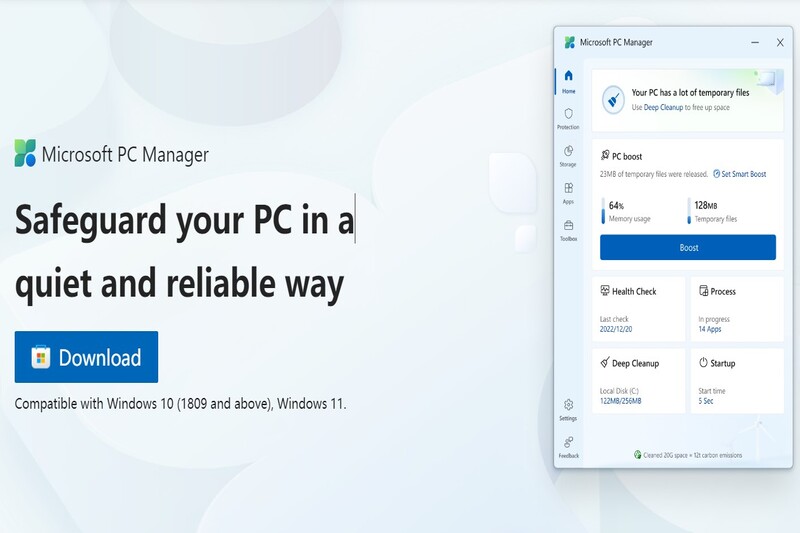Viewport: 800px width, 533px height.
Task: Open the Startup card
Action: click(x=737, y=380)
